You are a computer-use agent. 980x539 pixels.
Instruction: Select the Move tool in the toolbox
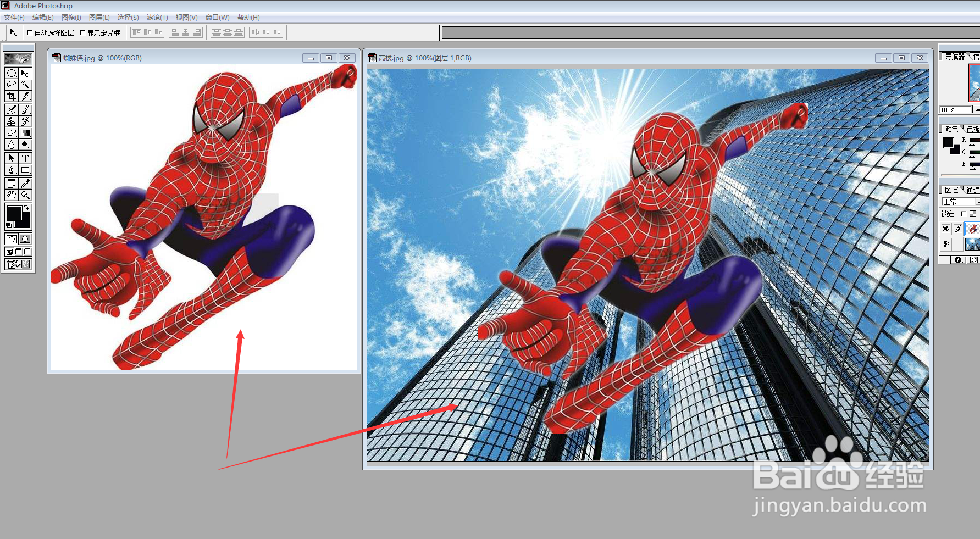pyautogui.click(x=25, y=73)
